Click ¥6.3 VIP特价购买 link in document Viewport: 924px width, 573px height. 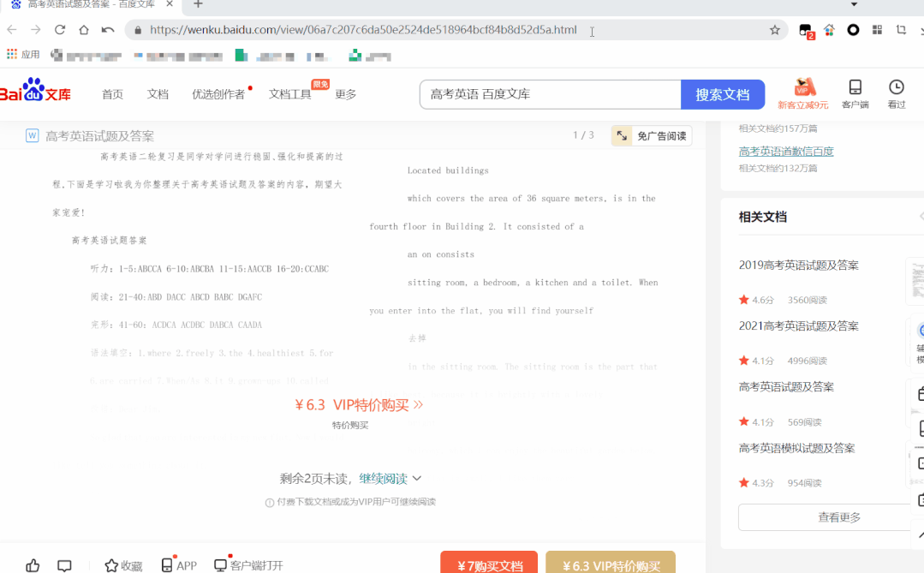(358, 405)
